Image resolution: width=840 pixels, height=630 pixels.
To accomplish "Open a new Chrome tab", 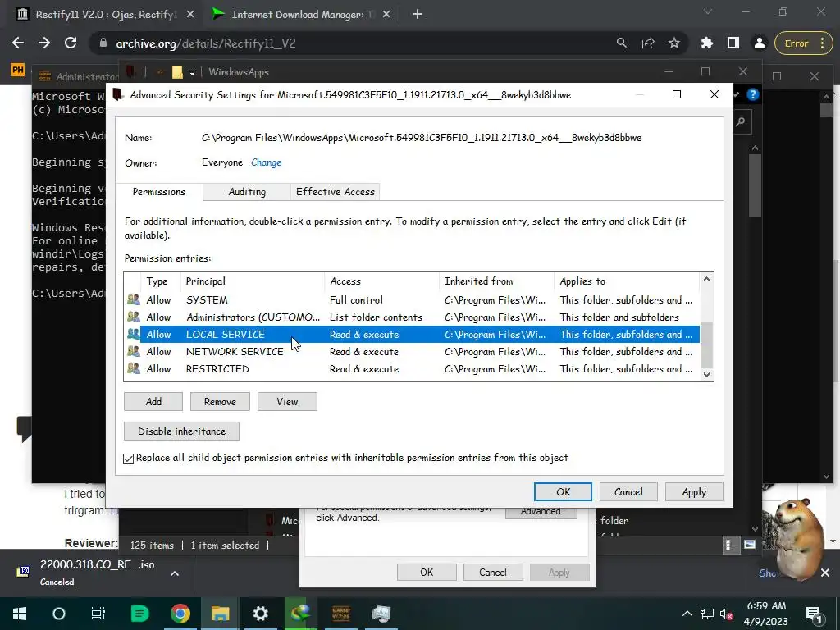I will coord(418,15).
